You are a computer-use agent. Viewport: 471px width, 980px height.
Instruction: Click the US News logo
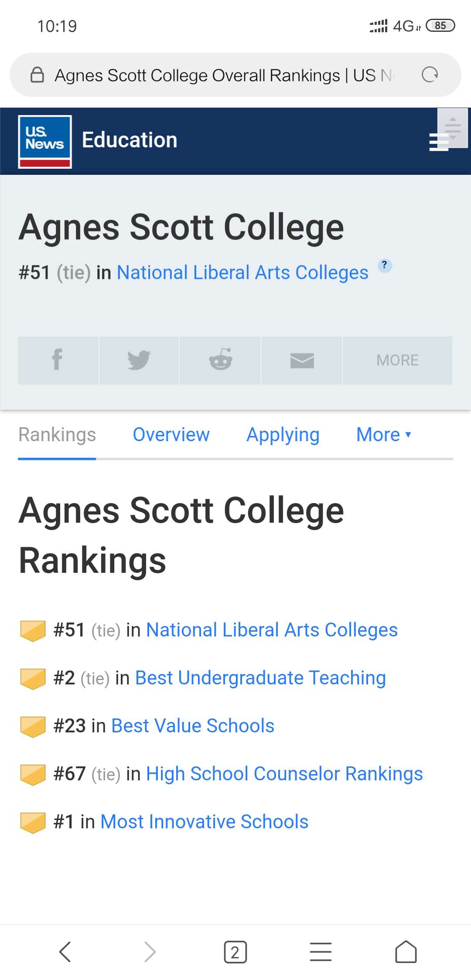pos(45,142)
